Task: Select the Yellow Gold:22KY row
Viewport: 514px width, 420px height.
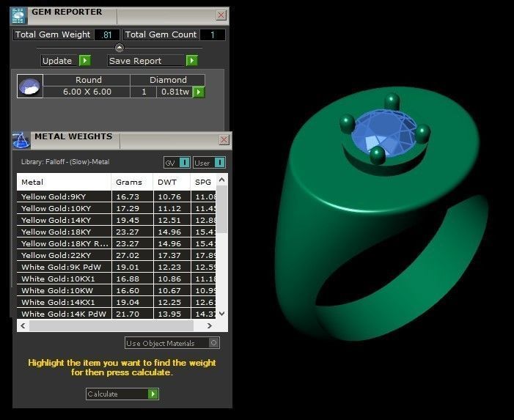Action: coord(117,256)
